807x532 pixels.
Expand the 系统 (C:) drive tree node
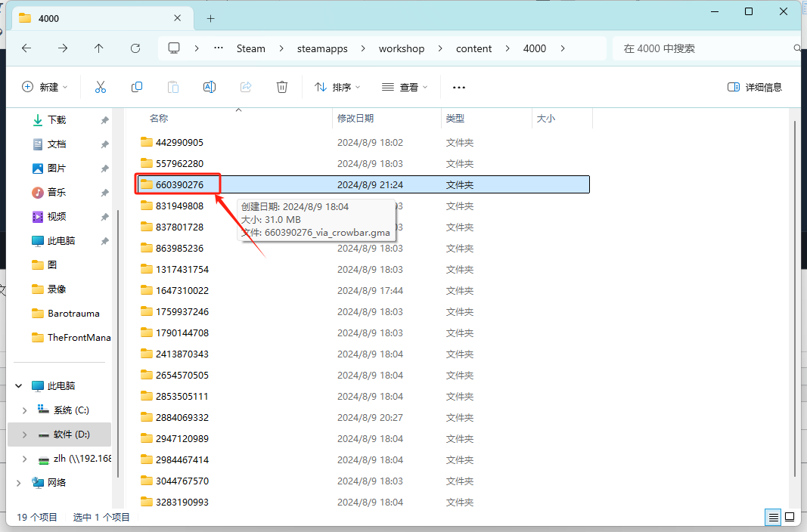click(25, 410)
